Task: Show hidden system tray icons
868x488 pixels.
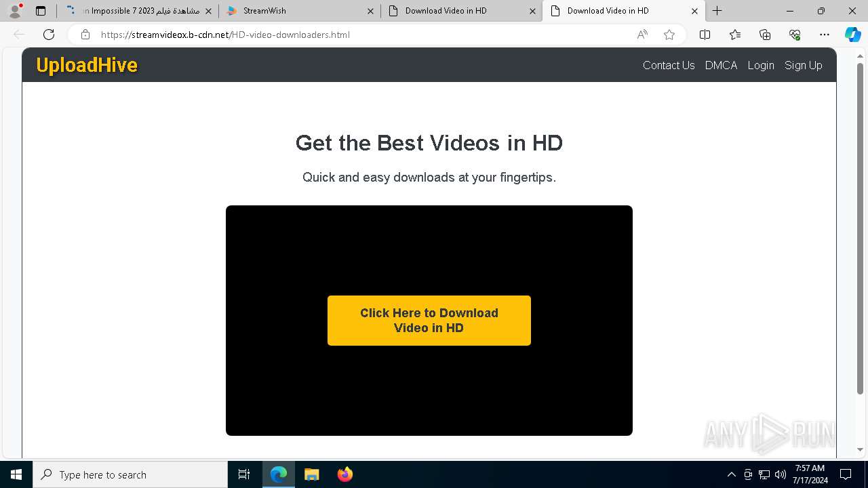Action: coord(731,474)
